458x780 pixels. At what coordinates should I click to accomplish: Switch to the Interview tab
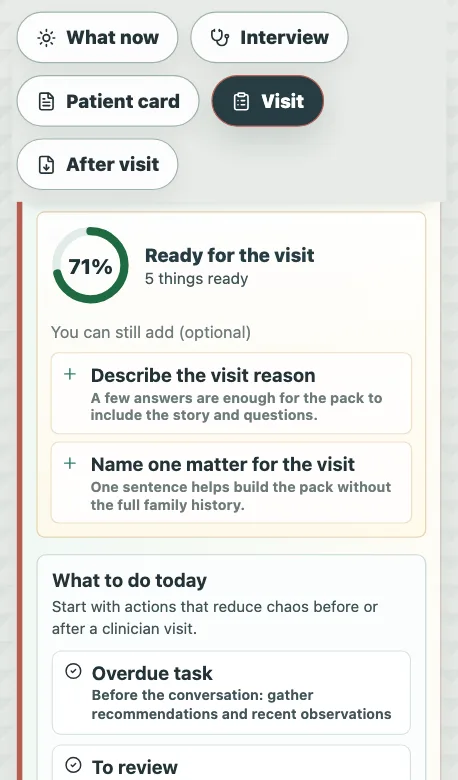[x=269, y=38]
